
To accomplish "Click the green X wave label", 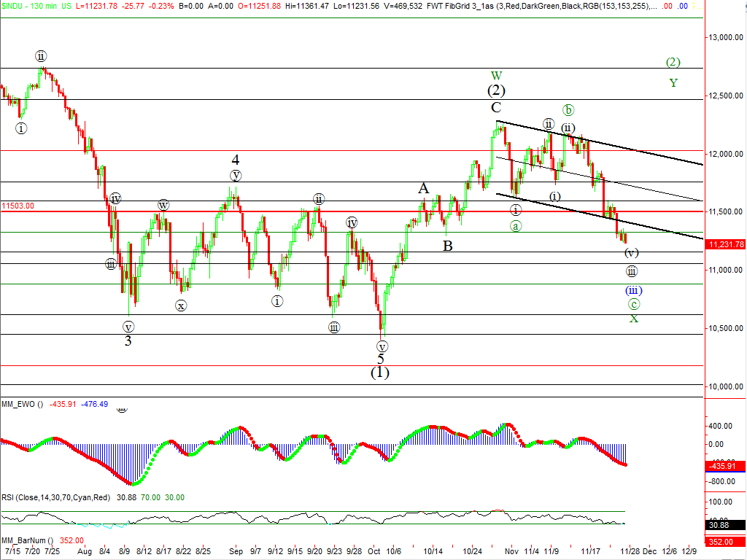I will (634, 319).
